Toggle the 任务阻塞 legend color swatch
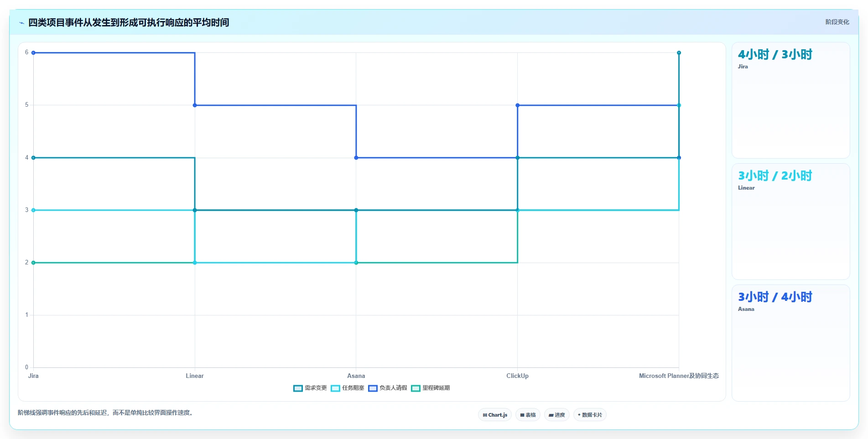Screen dimensions: 868x439 click(335, 388)
